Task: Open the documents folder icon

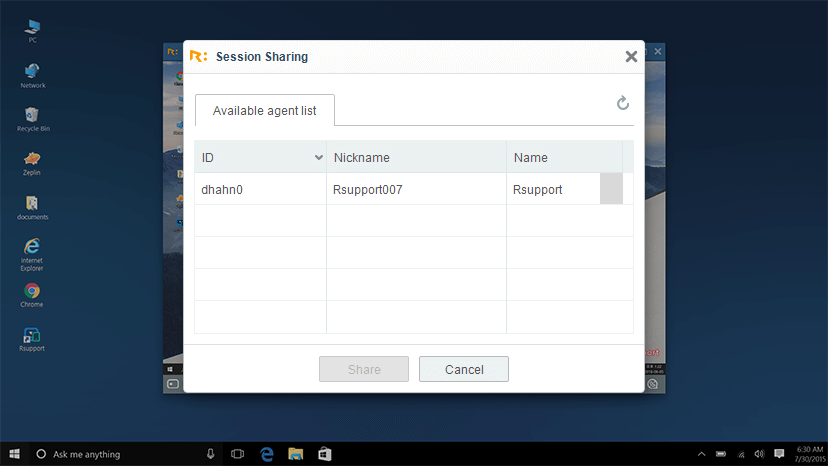Action: coord(32,208)
